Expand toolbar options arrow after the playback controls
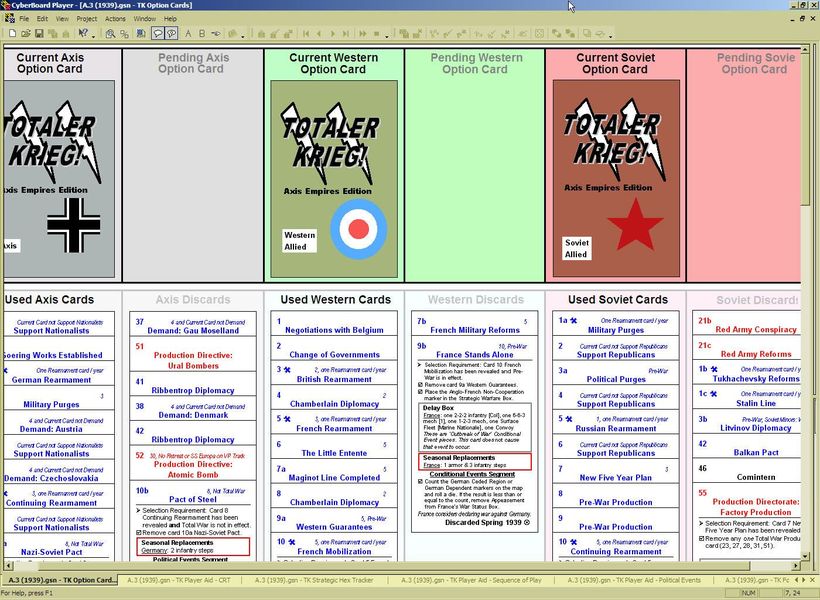 [x=387, y=35]
